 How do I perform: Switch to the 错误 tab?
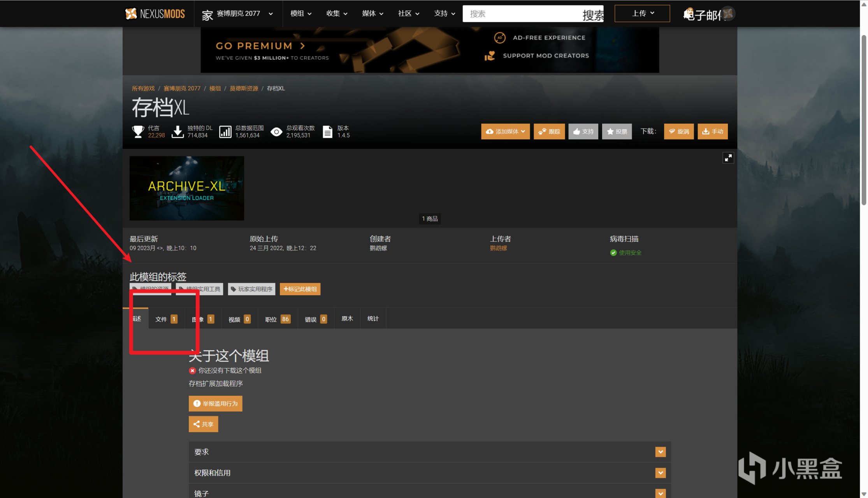coord(316,319)
